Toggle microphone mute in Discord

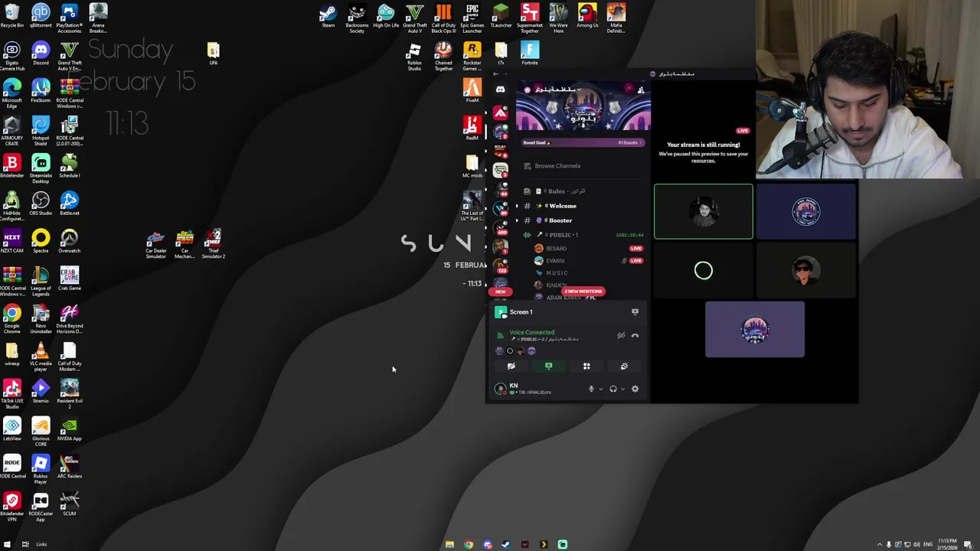coord(591,389)
